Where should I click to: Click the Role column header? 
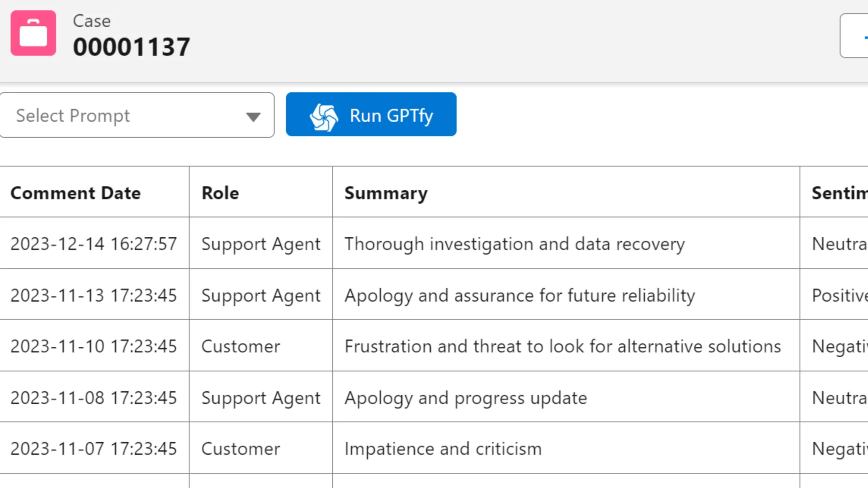point(220,193)
